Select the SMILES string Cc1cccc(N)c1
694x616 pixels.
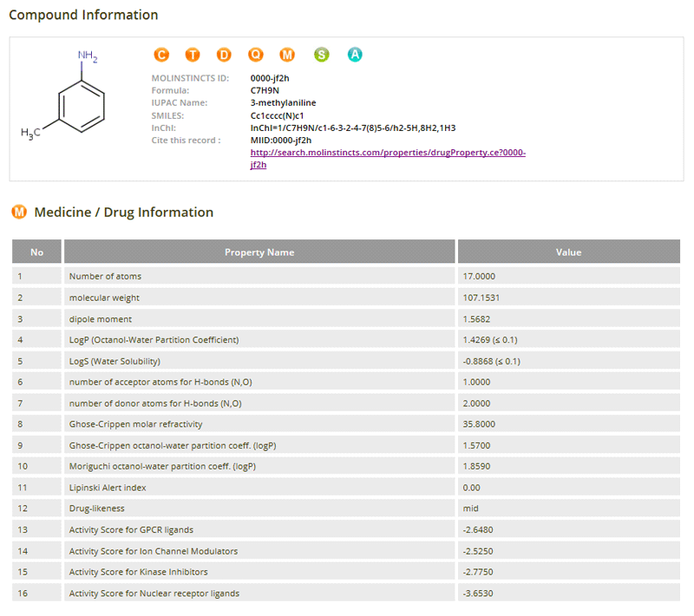click(x=277, y=115)
